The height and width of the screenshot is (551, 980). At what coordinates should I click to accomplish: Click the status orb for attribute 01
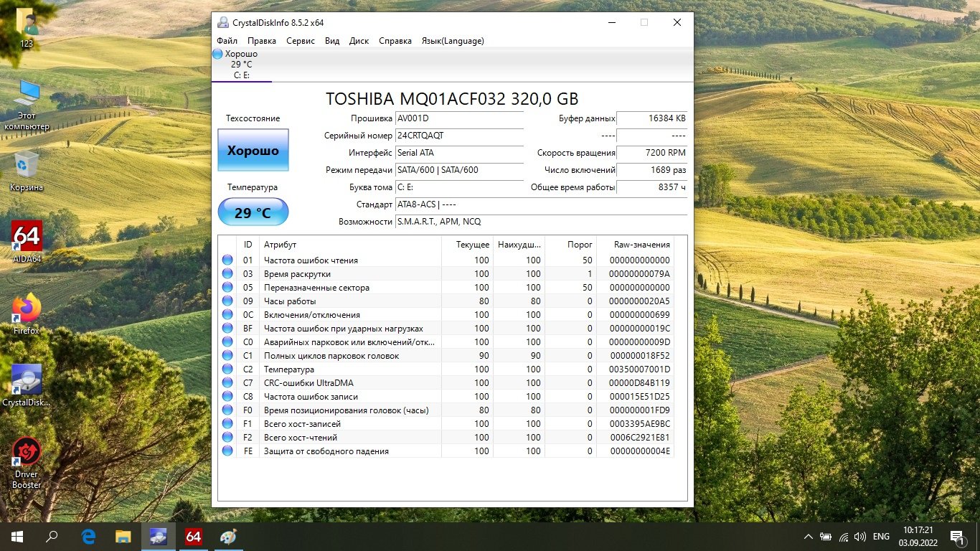point(227,260)
